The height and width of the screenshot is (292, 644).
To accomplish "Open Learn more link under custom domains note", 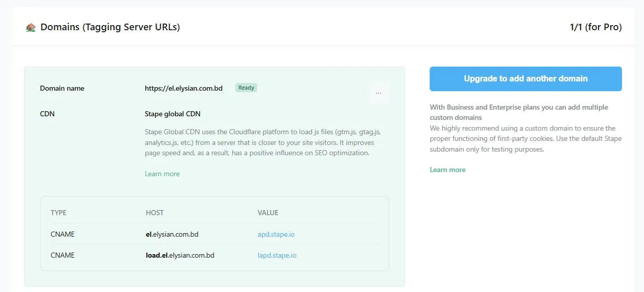I will (448, 170).
